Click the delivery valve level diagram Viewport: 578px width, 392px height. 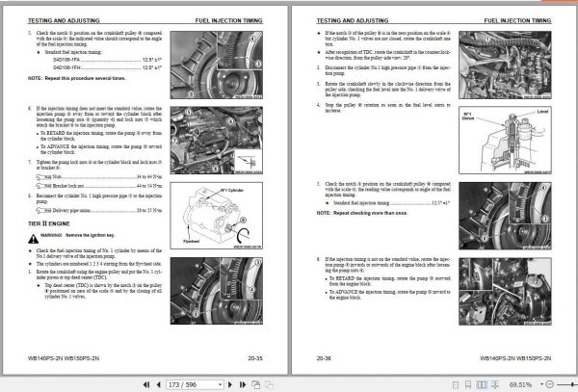click(x=505, y=140)
